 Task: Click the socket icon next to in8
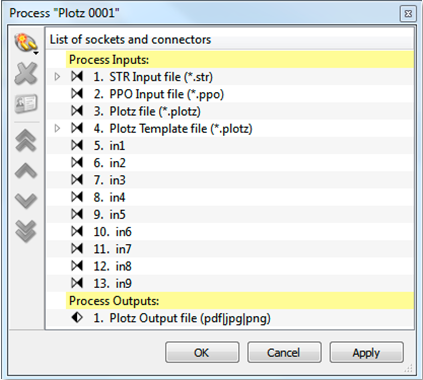(x=77, y=266)
